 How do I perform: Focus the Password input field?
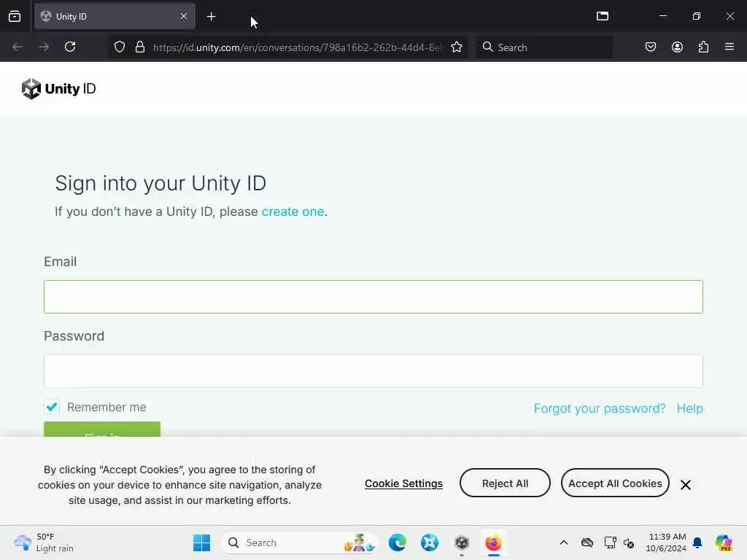click(x=373, y=371)
